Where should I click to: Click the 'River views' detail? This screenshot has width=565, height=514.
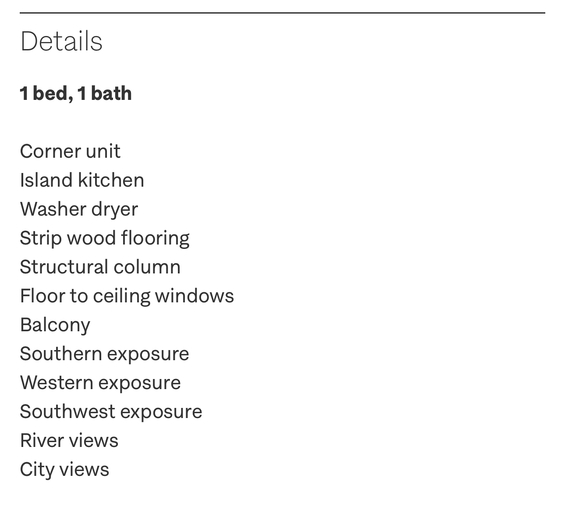(69, 440)
